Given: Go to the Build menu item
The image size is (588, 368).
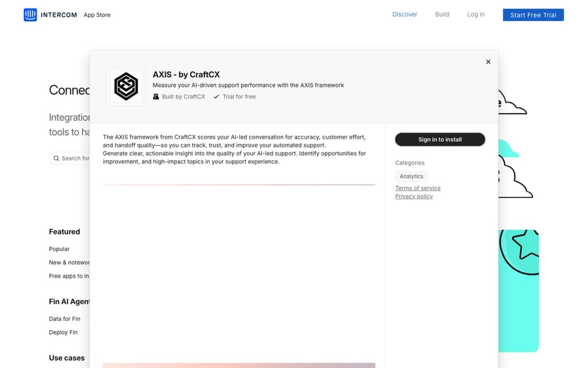Looking at the screenshot, I should (x=442, y=14).
